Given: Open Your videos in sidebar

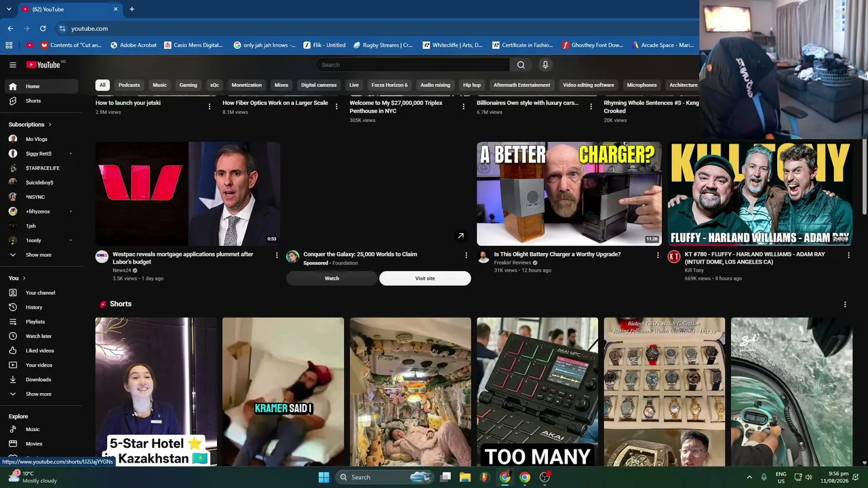Looking at the screenshot, I should [41, 365].
